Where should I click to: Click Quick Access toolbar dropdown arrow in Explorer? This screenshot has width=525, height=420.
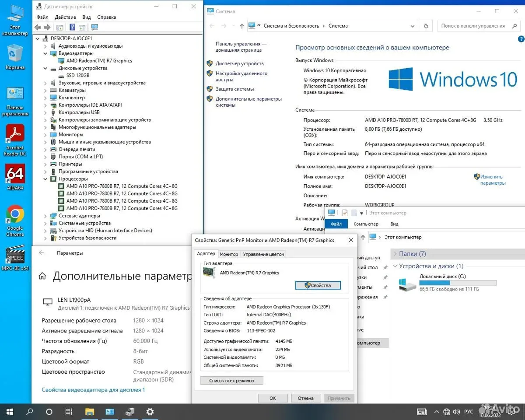coord(362,213)
